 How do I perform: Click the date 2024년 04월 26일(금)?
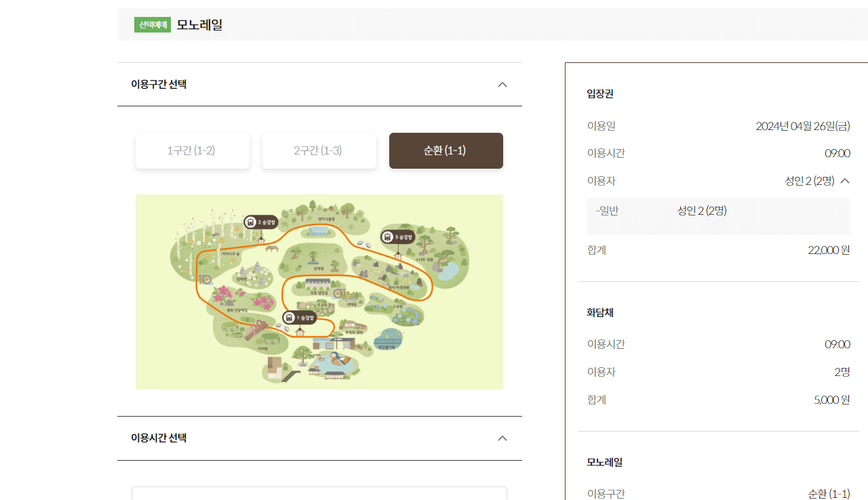click(x=803, y=126)
